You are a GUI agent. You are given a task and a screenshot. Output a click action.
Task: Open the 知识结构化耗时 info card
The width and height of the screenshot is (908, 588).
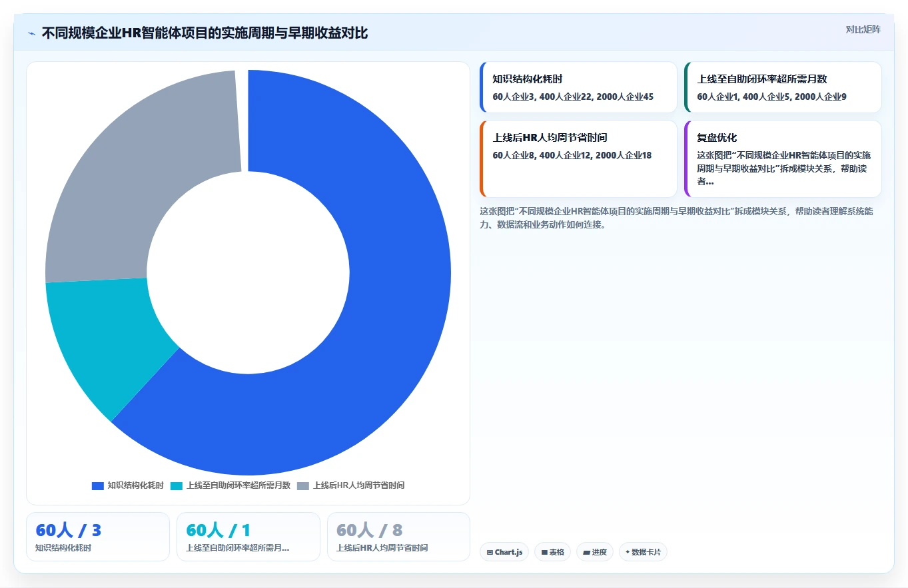[x=578, y=87]
